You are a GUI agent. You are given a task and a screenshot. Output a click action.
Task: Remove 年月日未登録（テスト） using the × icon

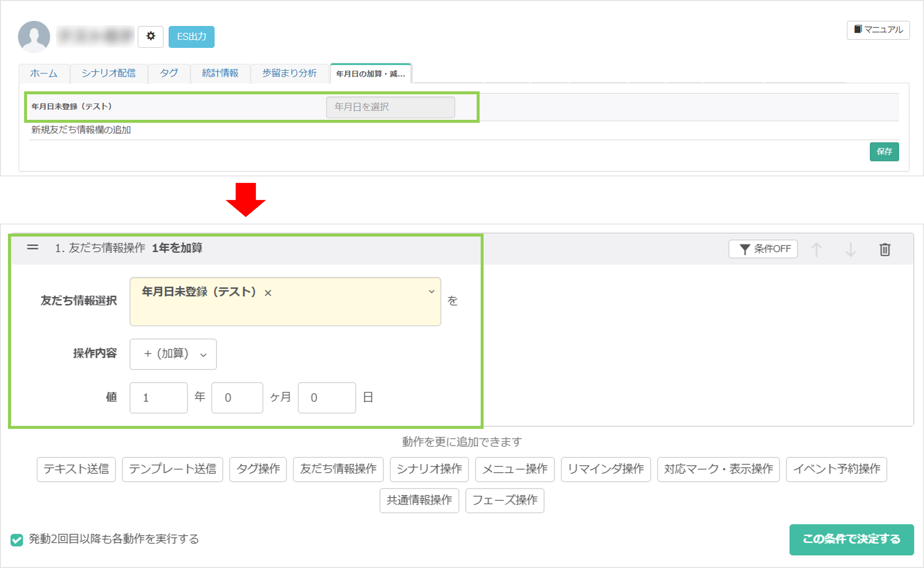268,293
